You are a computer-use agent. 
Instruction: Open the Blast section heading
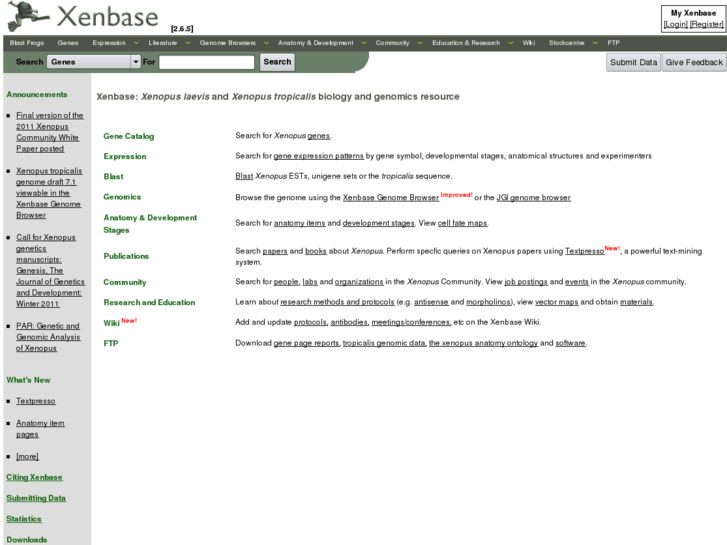pos(113,176)
